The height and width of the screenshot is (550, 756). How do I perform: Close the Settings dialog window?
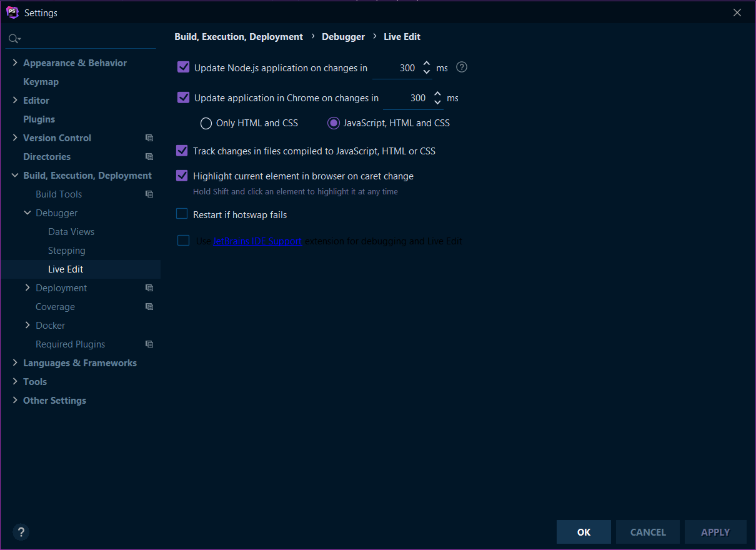pyautogui.click(x=737, y=12)
